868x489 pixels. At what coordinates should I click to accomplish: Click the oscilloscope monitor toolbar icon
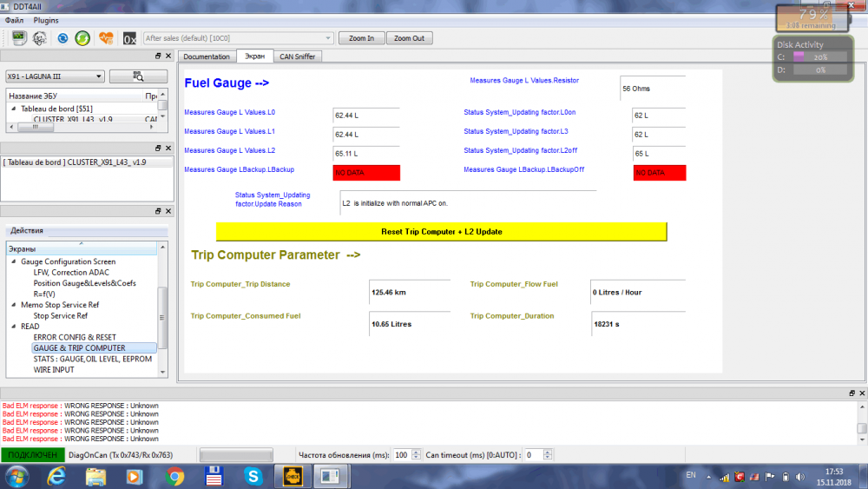pyautogui.click(x=19, y=37)
